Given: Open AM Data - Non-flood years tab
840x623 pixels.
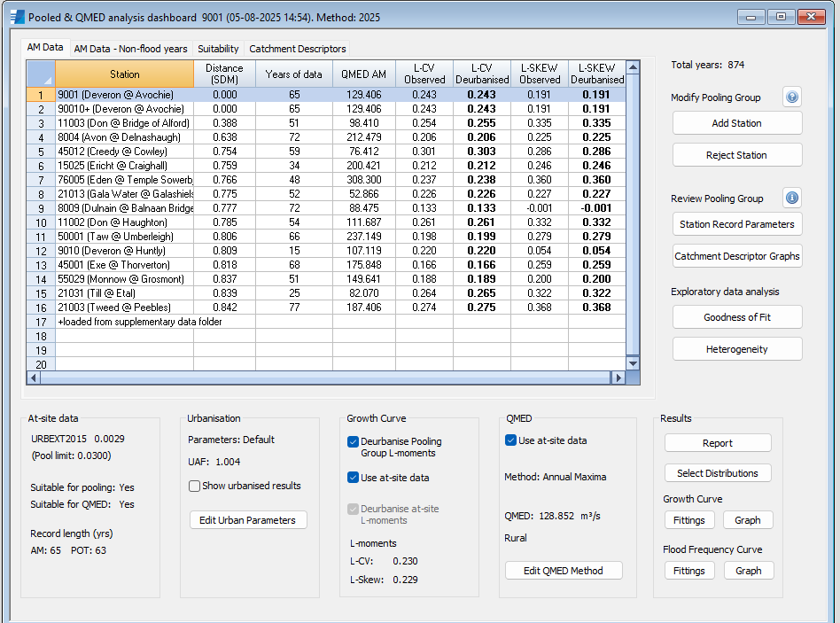Looking at the screenshot, I should coord(130,49).
